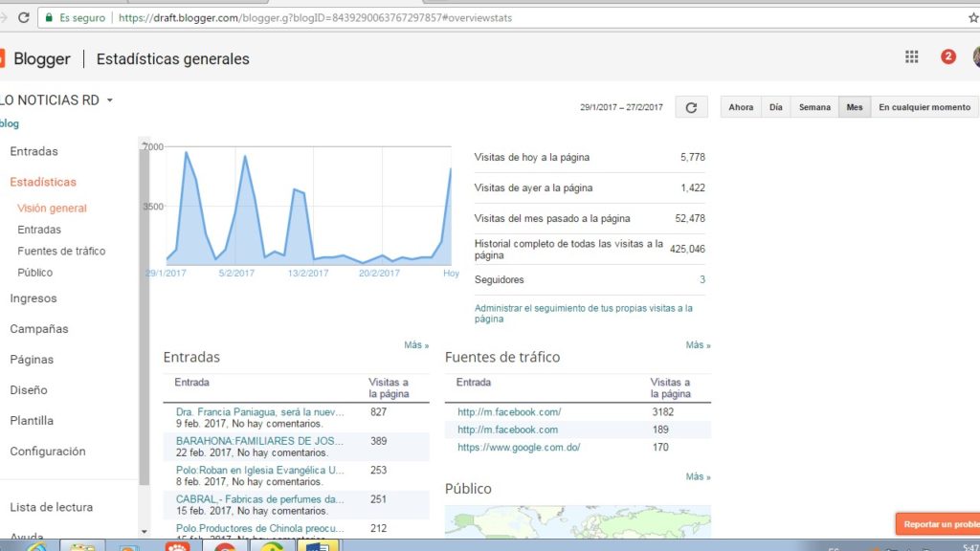Switch stats range to Semana
980x551 pixels.
pos(814,107)
